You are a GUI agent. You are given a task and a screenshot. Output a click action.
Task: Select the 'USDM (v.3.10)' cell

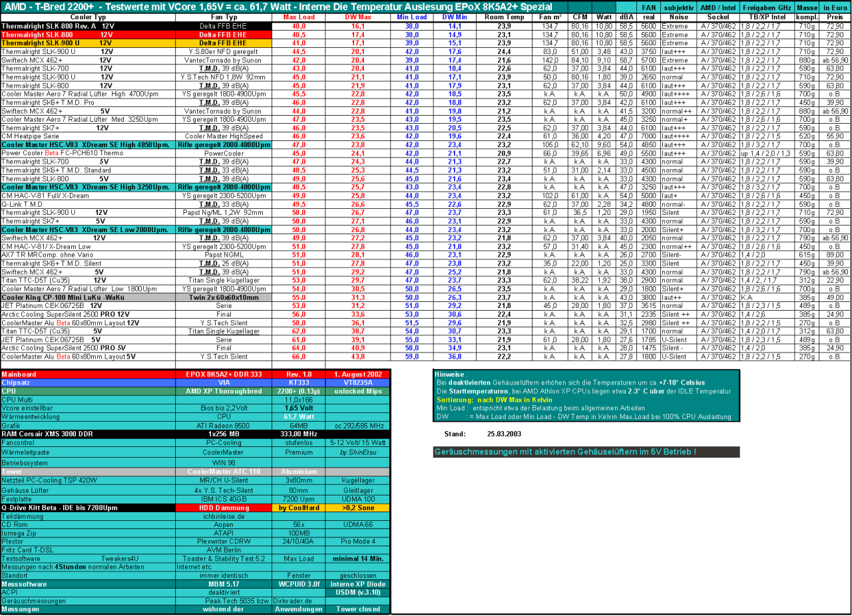pyautogui.click(x=357, y=592)
